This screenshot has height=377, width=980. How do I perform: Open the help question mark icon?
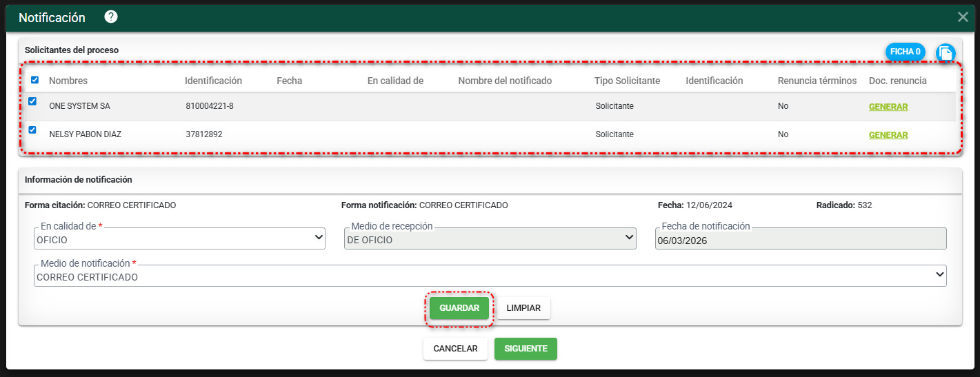110,17
